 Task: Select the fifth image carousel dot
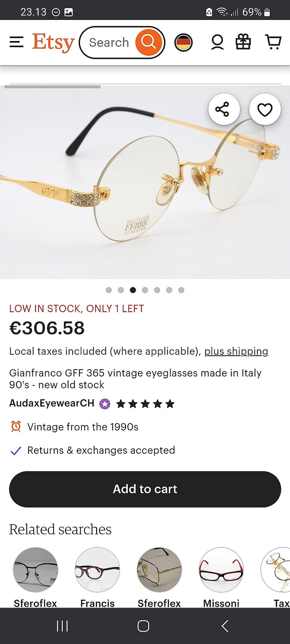coord(157,290)
